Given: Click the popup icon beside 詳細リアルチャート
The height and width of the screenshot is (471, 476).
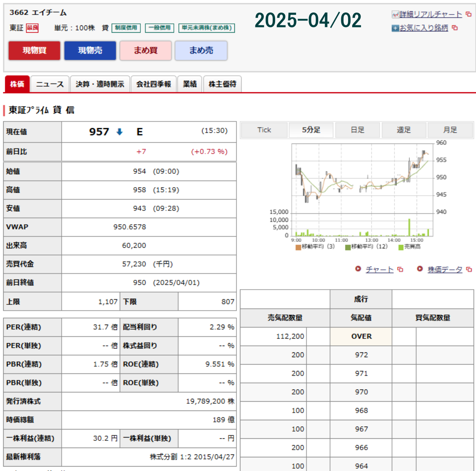Looking at the screenshot, I should 468,14.
